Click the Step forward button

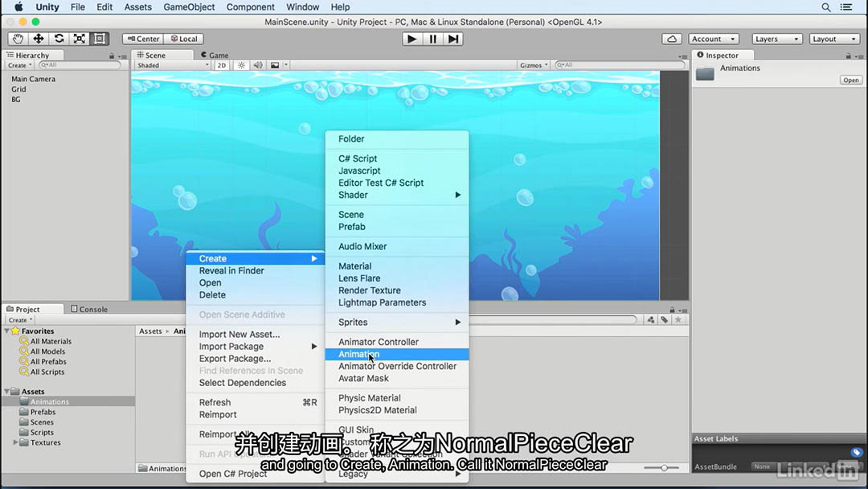pos(453,39)
